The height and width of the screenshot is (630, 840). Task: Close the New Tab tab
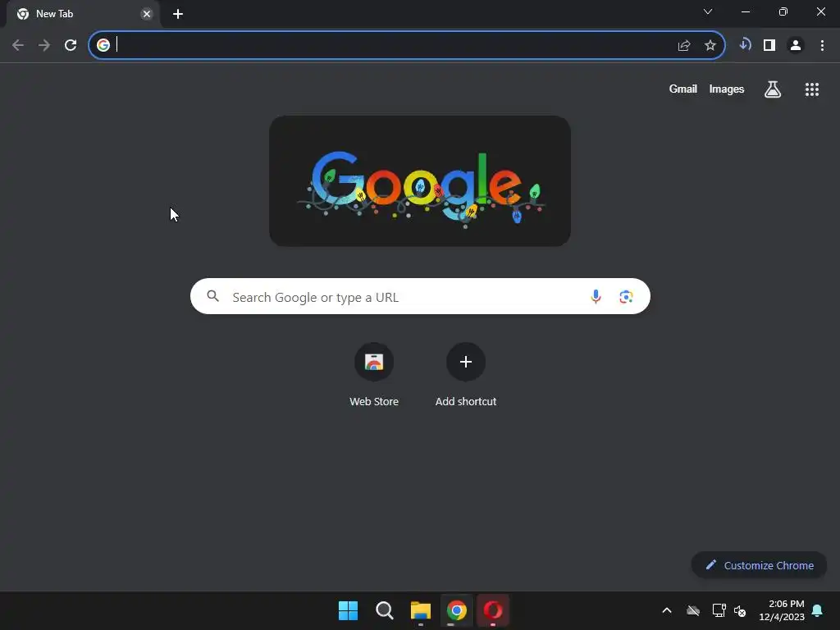(146, 14)
